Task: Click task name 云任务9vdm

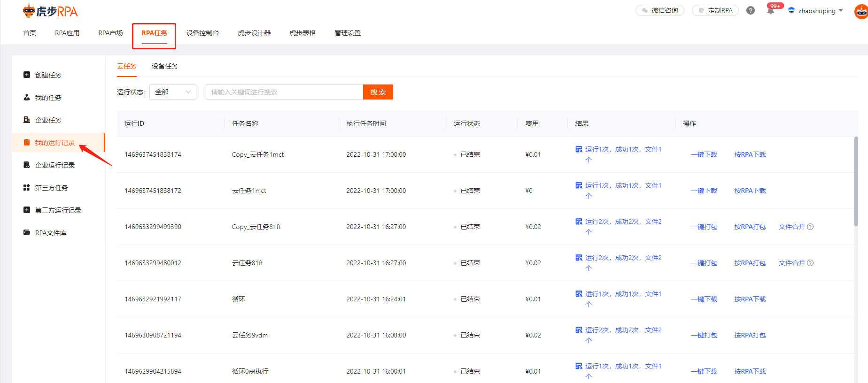Action: (x=250, y=335)
